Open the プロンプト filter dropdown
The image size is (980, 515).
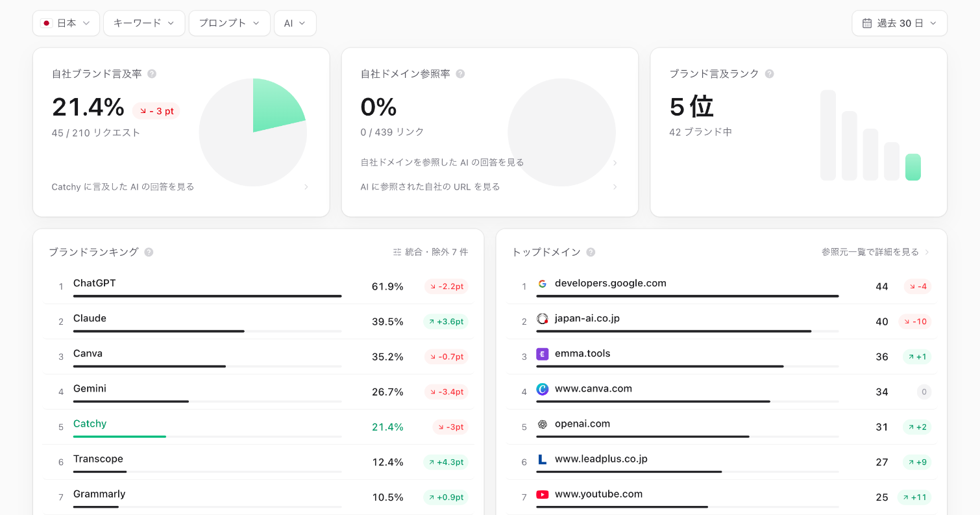pyautogui.click(x=229, y=23)
